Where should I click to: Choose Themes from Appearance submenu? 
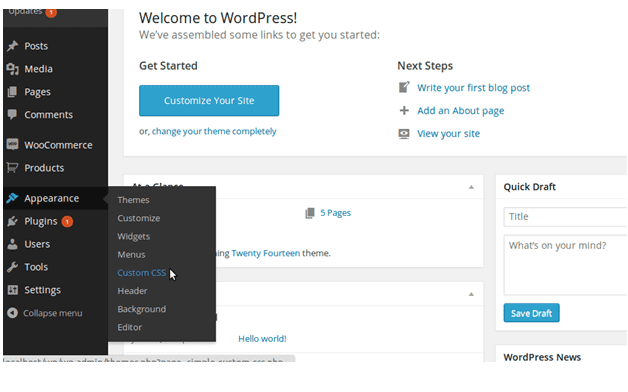coord(133,200)
